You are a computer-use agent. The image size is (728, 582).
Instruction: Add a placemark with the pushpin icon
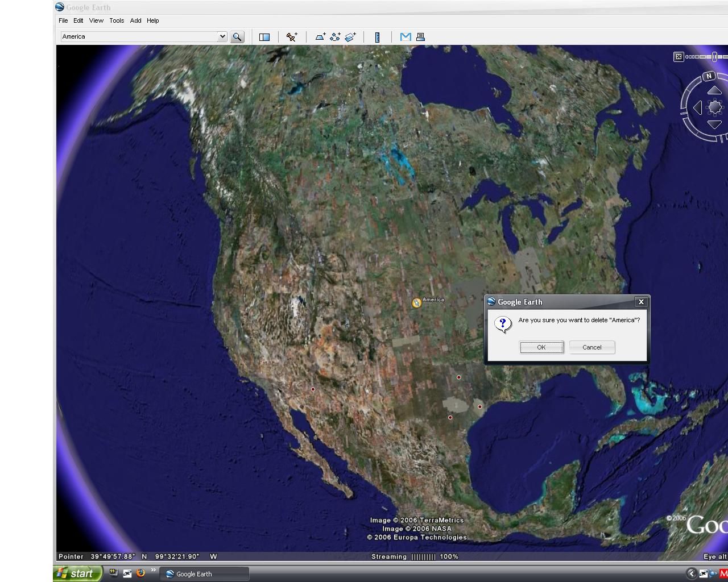point(292,37)
